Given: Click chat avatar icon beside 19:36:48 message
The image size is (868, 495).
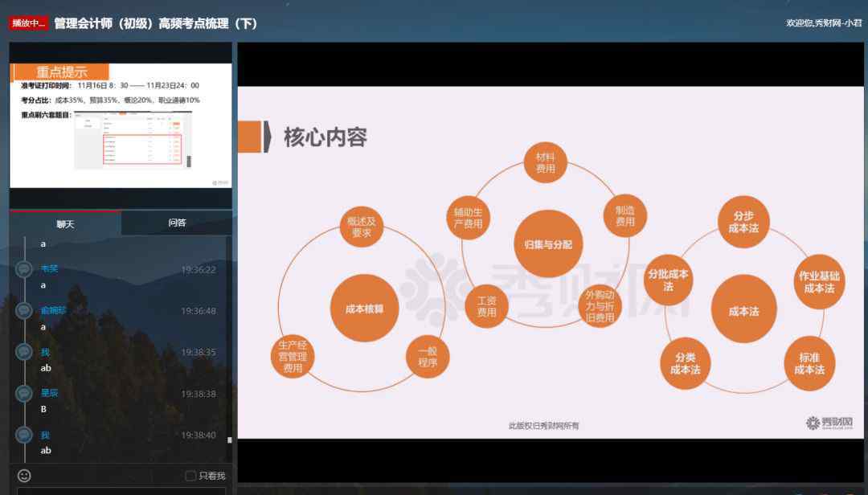Looking at the screenshot, I should [24, 311].
